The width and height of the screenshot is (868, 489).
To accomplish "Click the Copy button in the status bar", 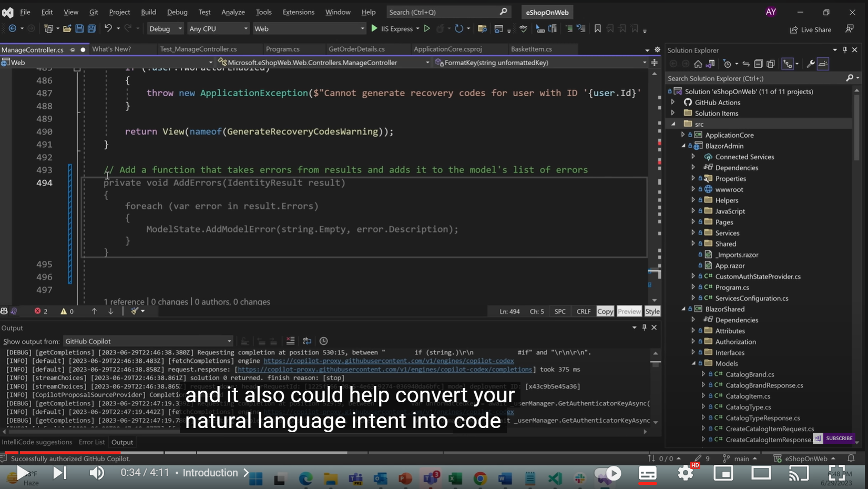I will (605, 311).
